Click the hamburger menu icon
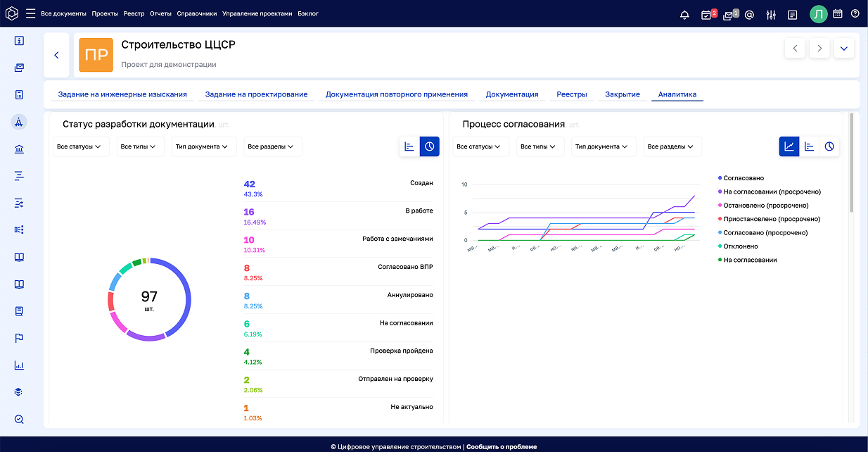This screenshot has height=452, width=868. click(x=30, y=13)
